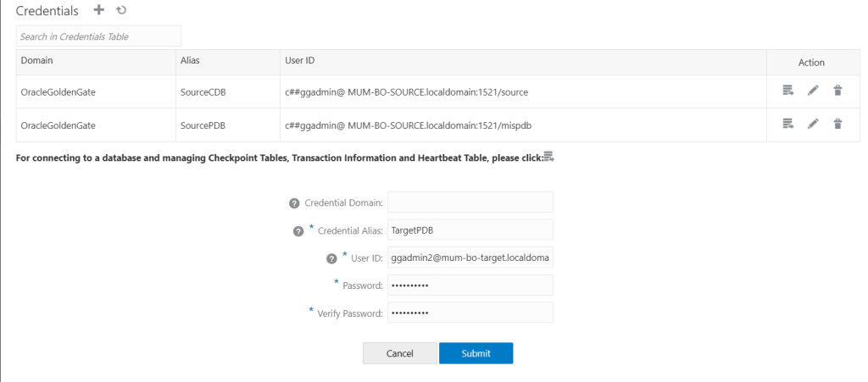Edit the SourcePDB credential
Image resolution: width=868 pixels, height=382 pixels.
coord(813,125)
